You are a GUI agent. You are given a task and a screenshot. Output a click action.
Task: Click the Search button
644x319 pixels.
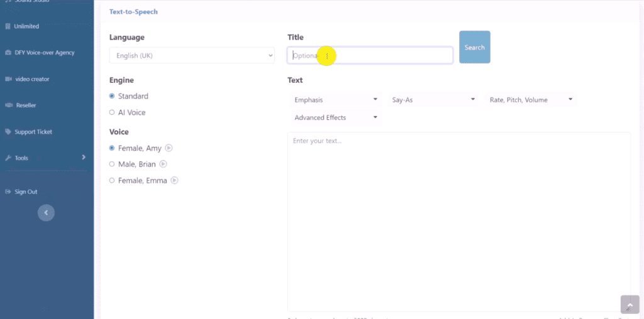click(x=474, y=47)
